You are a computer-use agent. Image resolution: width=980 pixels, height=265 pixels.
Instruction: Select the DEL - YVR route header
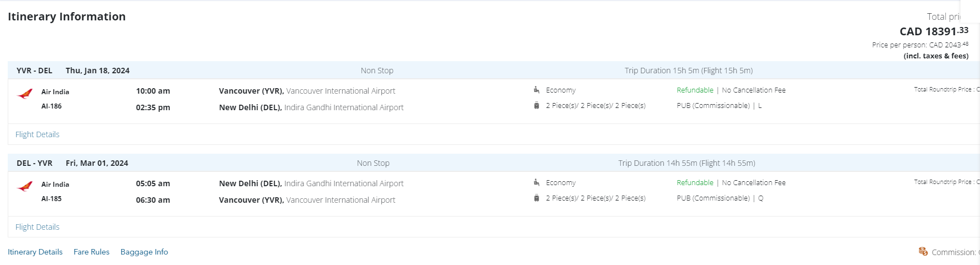pos(34,163)
